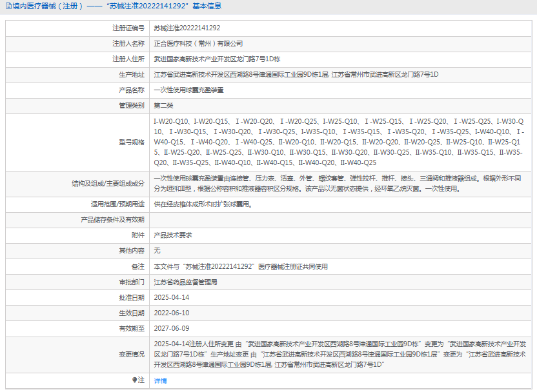Image resolution: width=537 pixels, height=392 pixels.
Task: Select the change record starting 2025-04-14注册人住所变更
Action: (x=340, y=355)
